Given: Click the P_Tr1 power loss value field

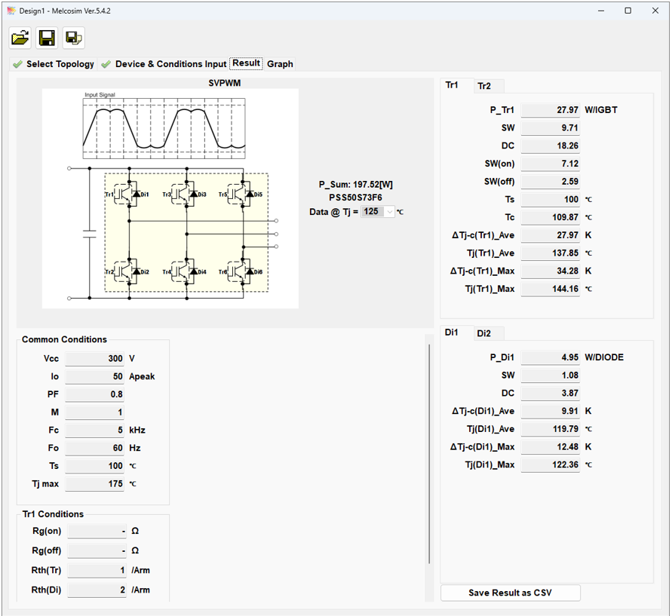Looking at the screenshot, I should tap(551, 110).
